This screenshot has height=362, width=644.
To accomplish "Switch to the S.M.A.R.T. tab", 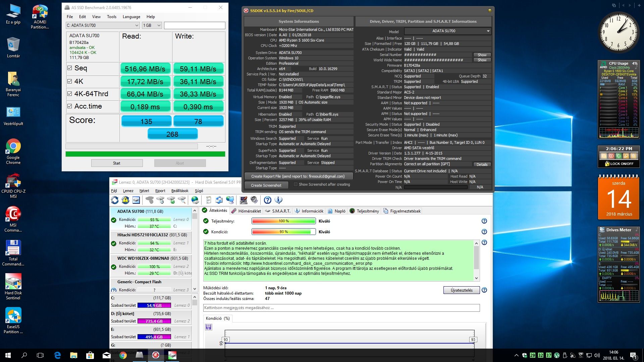I will (278, 211).
